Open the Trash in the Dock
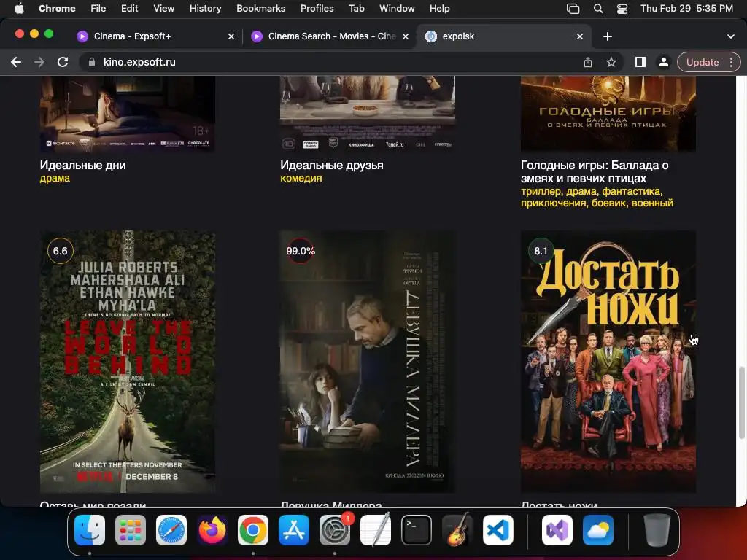The width and height of the screenshot is (747, 560). (657, 530)
